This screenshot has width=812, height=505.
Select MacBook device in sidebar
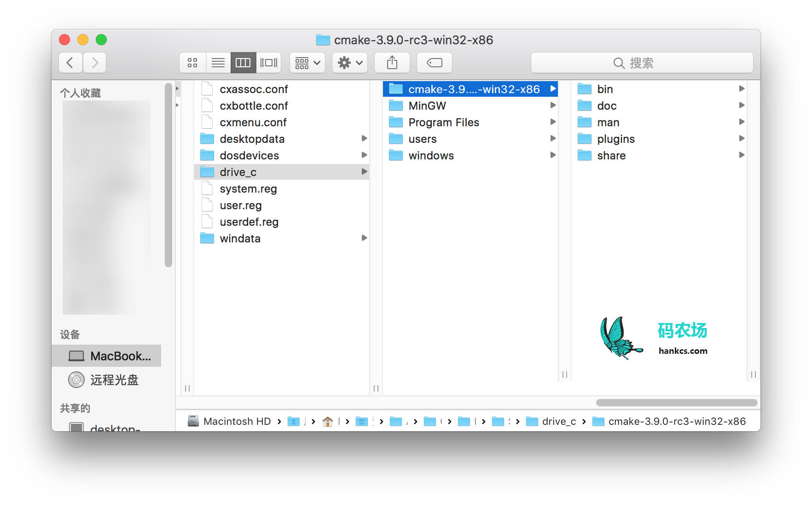tap(106, 356)
